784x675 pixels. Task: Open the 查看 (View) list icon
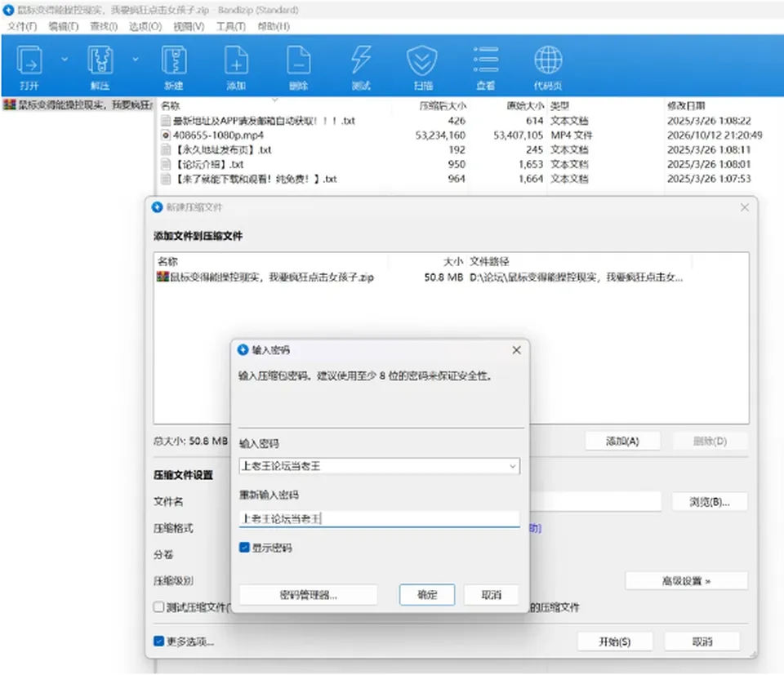click(x=485, y=60)
